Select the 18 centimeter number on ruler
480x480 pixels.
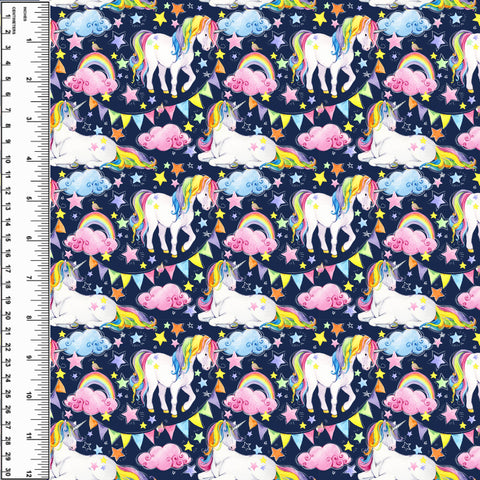coord(8,284)
